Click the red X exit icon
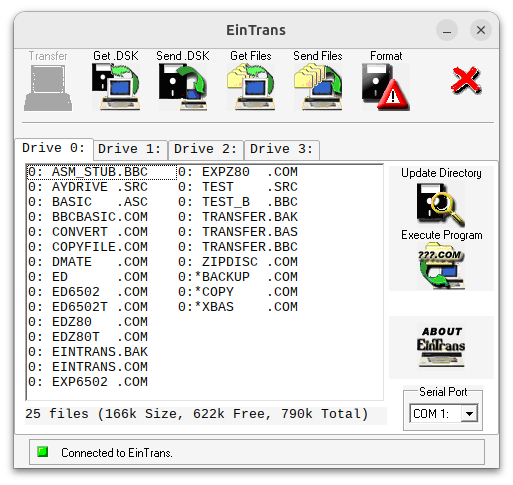 pyautogui.click(x=466, y=80)
